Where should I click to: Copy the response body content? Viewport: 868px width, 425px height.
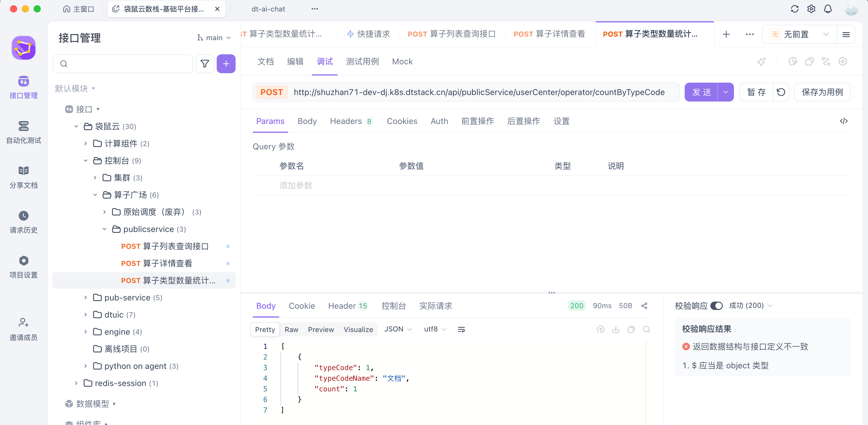point(631,329)
